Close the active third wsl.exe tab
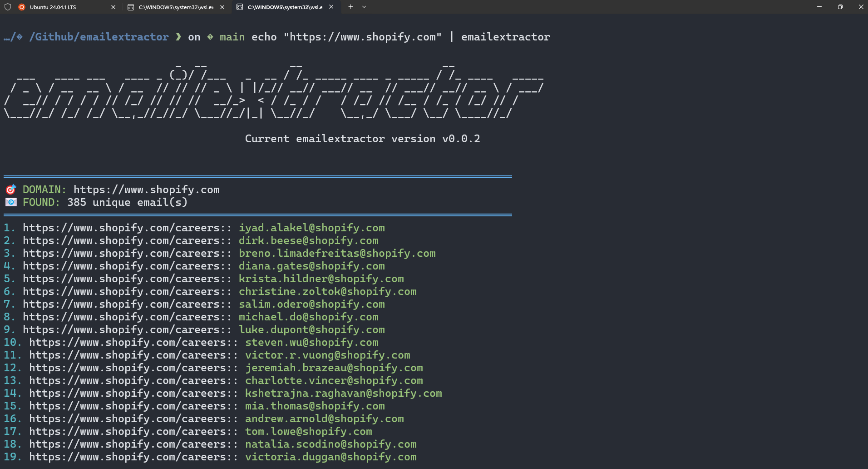Screen dimensions: 868x469 click(x=331, y=7)
